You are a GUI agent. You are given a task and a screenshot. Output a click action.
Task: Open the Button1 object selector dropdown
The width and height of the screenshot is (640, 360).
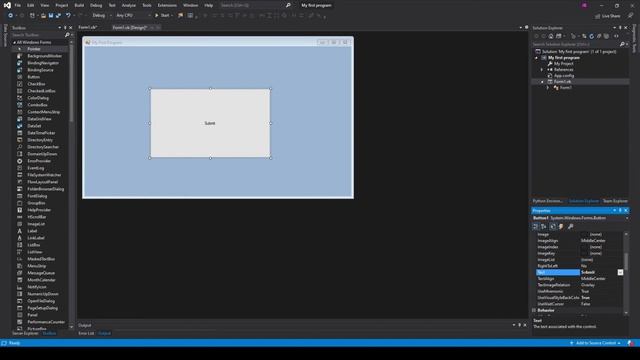(x=627, y=218)
